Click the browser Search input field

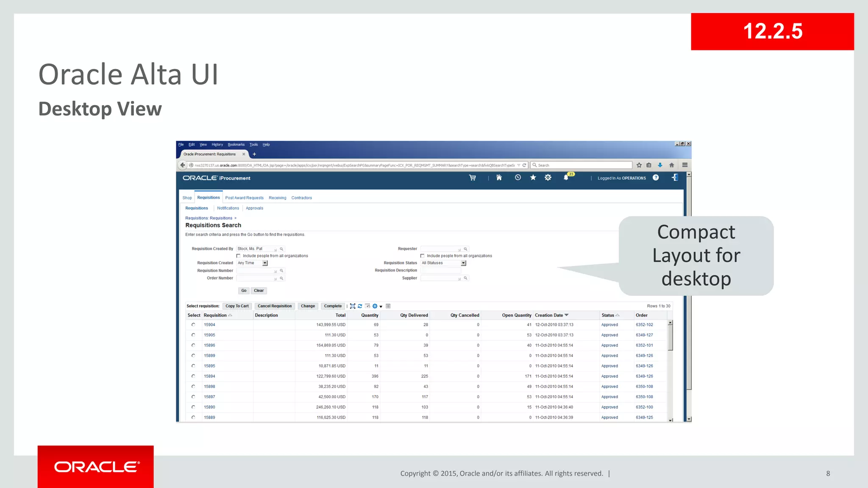581,165
